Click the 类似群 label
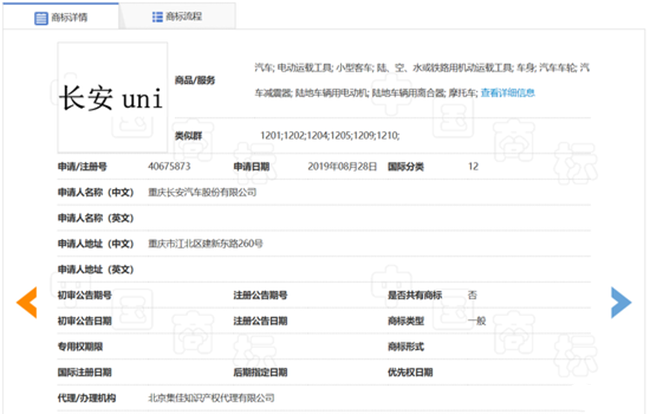 188,136
